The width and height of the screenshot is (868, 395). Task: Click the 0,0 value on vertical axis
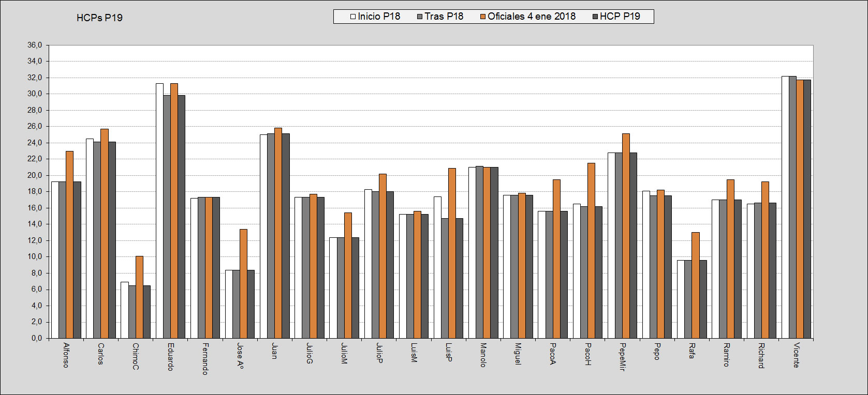(x=36, y=338)
